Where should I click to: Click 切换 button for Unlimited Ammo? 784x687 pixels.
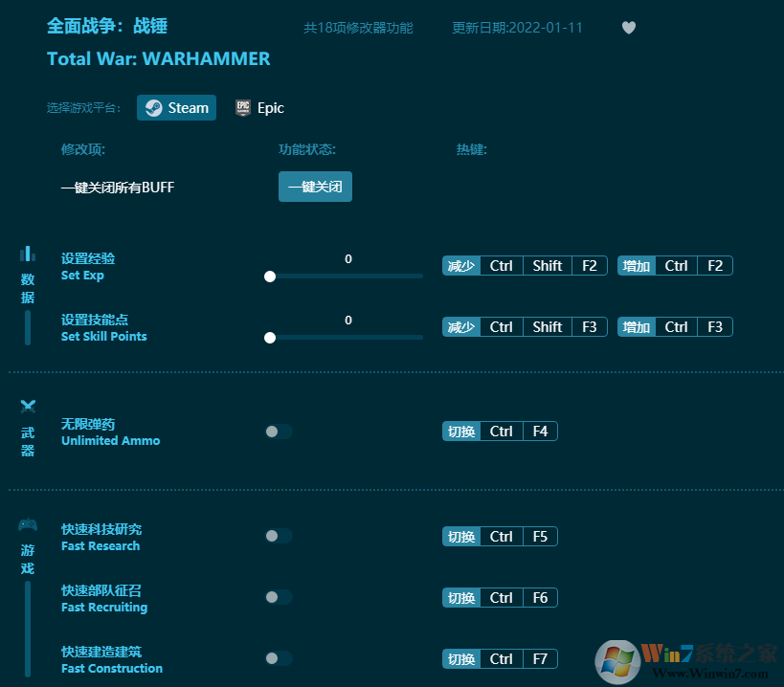[x=461, y=432]
